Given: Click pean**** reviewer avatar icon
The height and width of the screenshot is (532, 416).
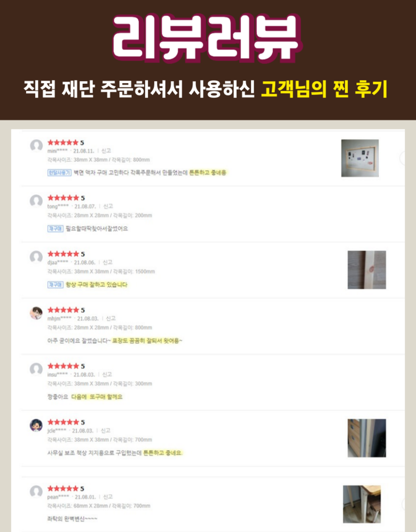Looking at the screenshot, I should click(36, 491).
